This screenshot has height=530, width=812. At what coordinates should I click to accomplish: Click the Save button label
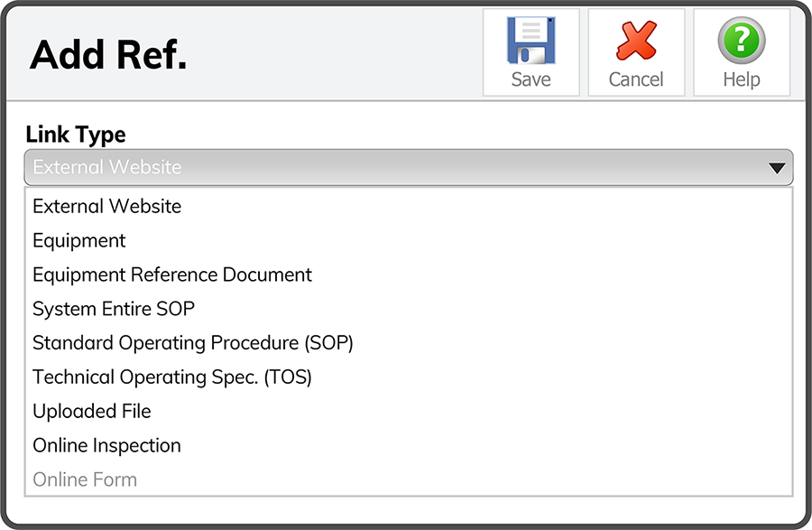(x=531, y=79)
